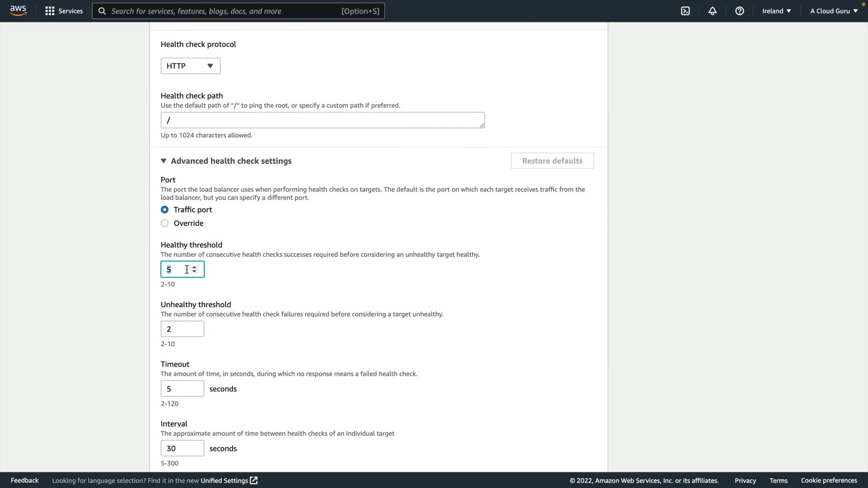This screenshot has height=488, width=868.
Task: Open the Services grid menu
Action: tap(50, 11)
